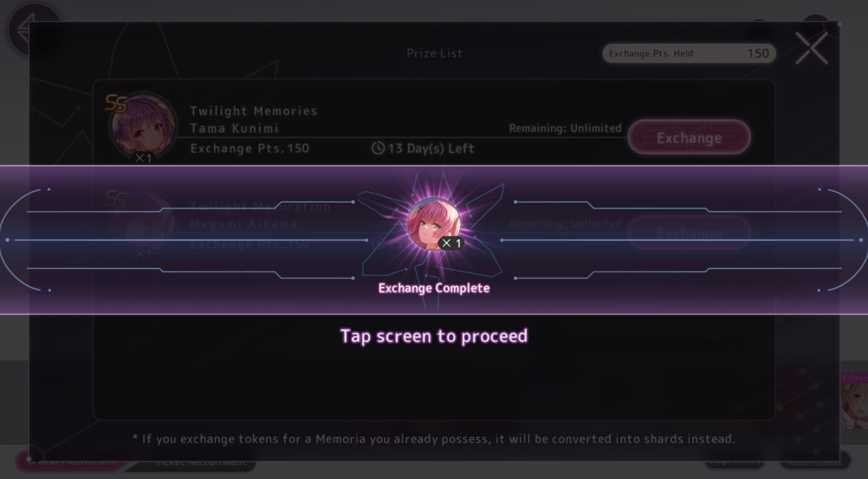This screenshot has width=868, height=479.
Task: Tap the pink-haired reward memoria icon in center
Action: coord(434,224)
